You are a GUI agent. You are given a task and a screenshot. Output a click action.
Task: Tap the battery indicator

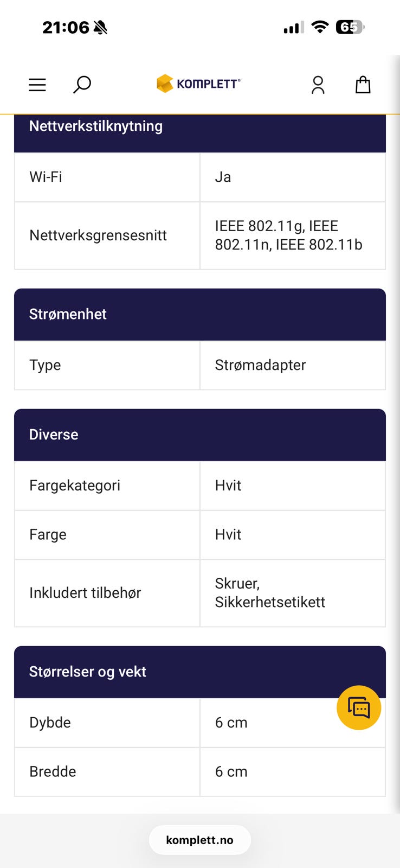click(x=350, y=27)
